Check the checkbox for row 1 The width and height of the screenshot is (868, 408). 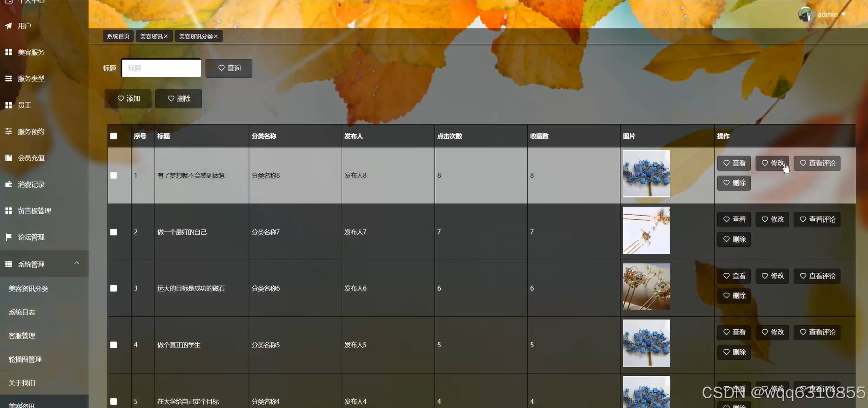click(x=114, y=176)
